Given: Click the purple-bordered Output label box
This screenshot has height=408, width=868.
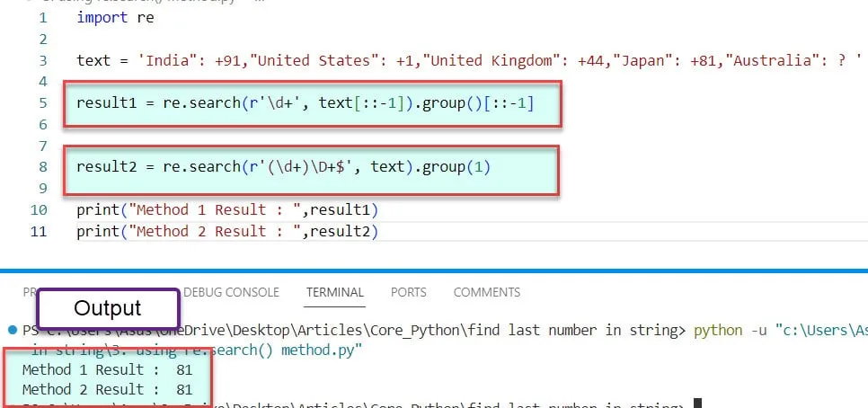Looking at the screenshot, I should 108,308.
